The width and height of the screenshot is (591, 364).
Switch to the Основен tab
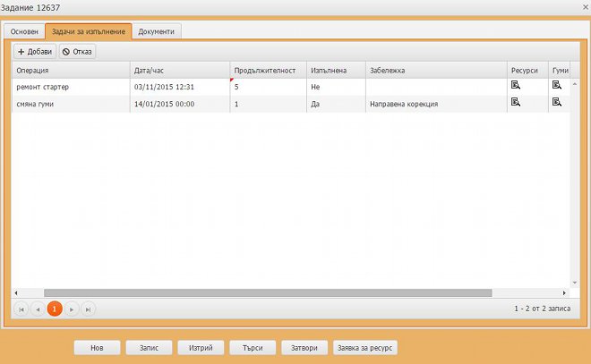[24, 31]
